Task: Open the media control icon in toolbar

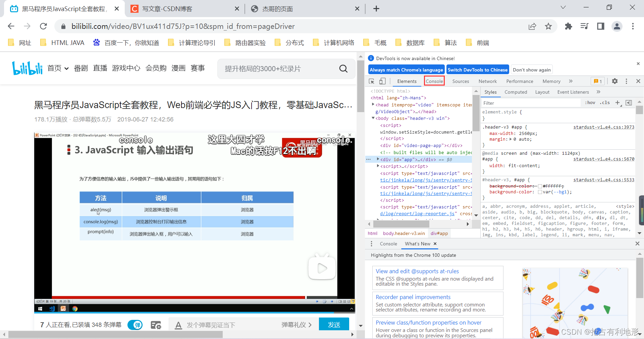Action: pyautogui.click(x=585, y=26)
